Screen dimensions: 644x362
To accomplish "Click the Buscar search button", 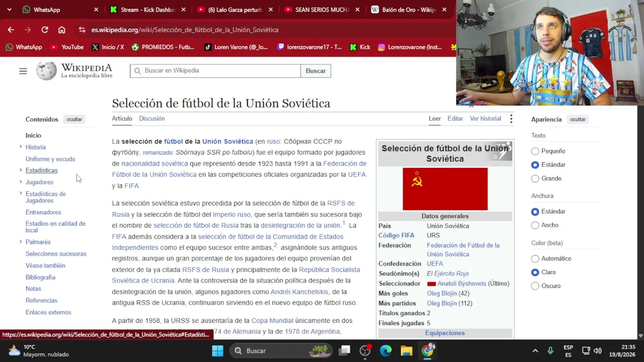I will 316,71.
